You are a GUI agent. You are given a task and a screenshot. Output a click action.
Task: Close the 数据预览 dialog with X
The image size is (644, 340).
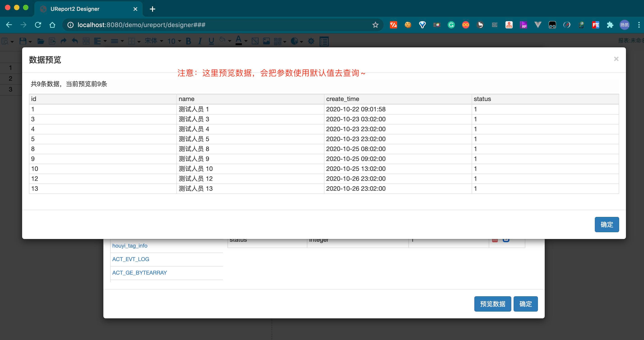pos(616,59)
